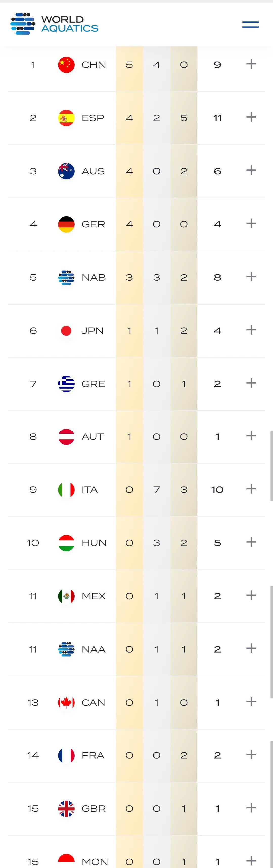Open the hamburger menu icon
273x868 pixels.
tap(251, 24)
